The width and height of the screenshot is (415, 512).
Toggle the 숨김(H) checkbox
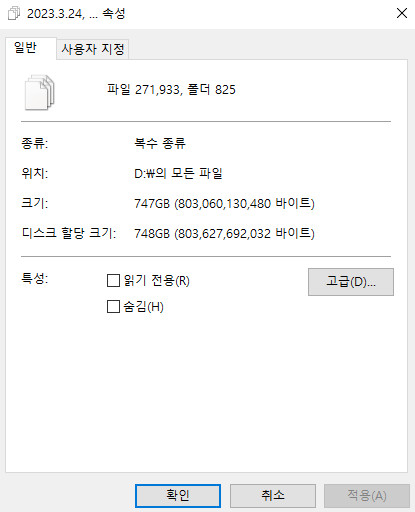[113, 306]
